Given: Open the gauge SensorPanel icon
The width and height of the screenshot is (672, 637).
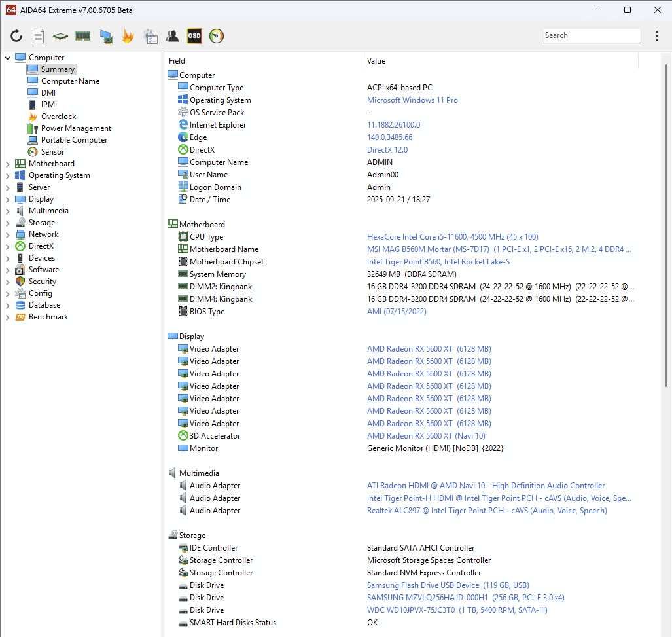Looking at the screenshot, I should pyautogui.click(x=217, y=36).
